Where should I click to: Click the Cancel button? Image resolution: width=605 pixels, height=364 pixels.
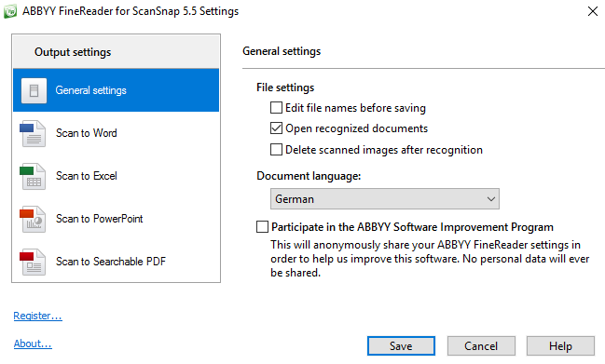pos(481,346)
